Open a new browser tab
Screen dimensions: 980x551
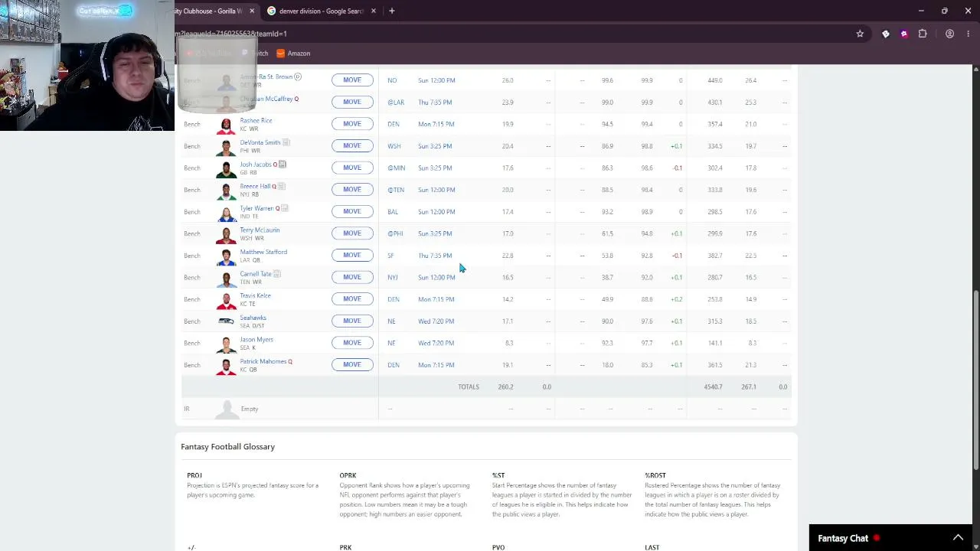pyautogui.click(x=392, y=11)
